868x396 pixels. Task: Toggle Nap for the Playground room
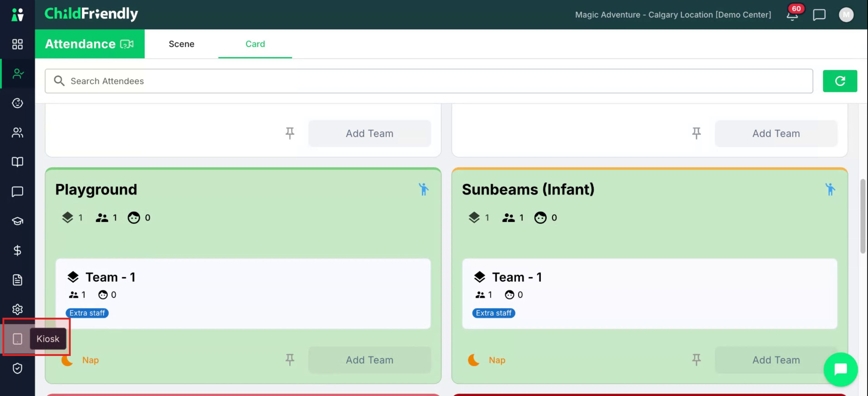(x=80, y=360)
